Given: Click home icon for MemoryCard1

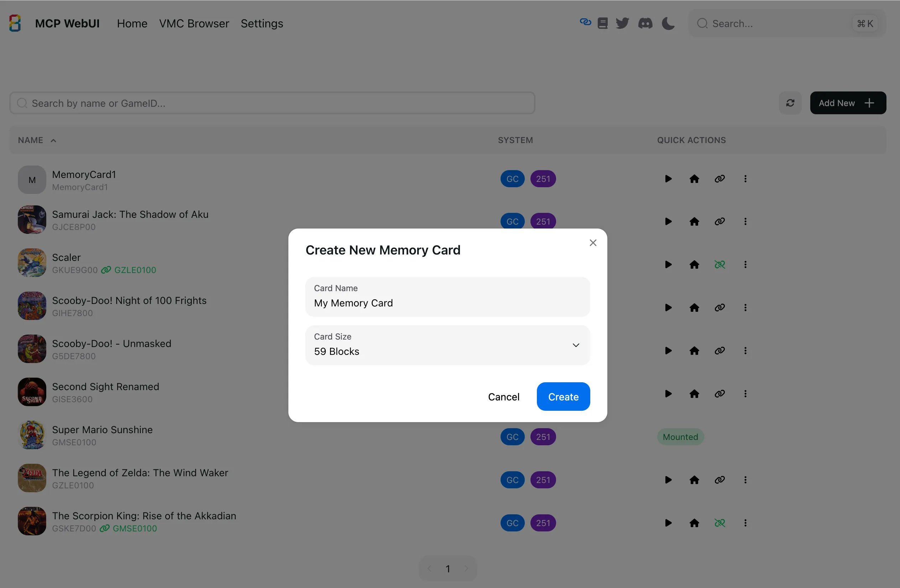Looking at the screenshot, I should (x=694, y=178).
